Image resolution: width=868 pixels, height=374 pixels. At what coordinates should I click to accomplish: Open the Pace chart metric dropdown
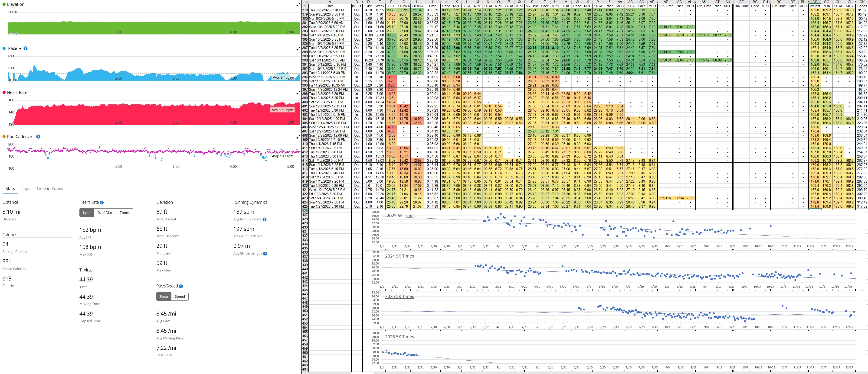pos(20,49)
